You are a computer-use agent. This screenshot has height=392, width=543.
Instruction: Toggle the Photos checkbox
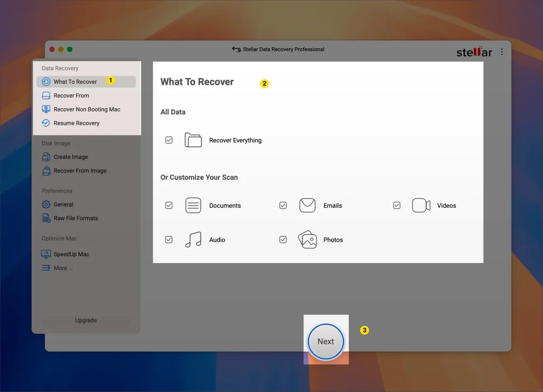pyautogui.click(x=283, y=239)
